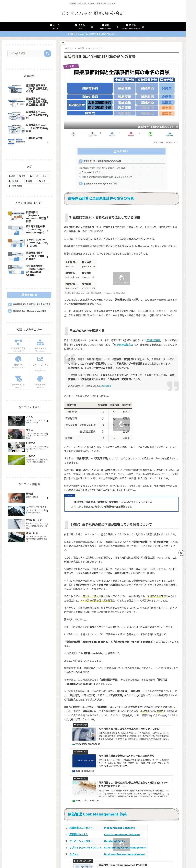
Task: Expand the dropdown arrow next to スキル
Action: click(92, 27)
